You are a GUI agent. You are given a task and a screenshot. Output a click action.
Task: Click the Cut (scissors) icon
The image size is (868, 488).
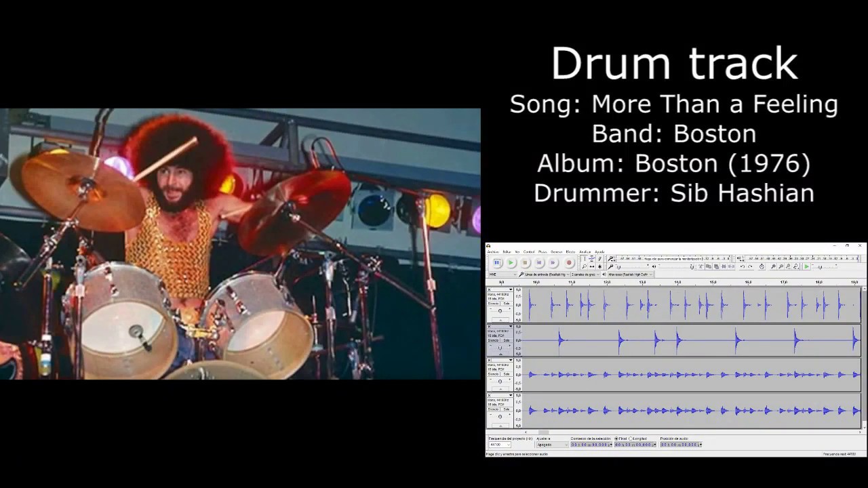(x=701, y=266)
